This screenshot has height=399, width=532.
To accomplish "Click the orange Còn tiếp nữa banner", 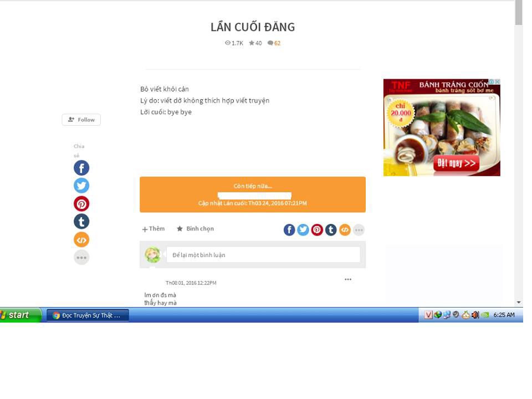I will pos(252,194).
